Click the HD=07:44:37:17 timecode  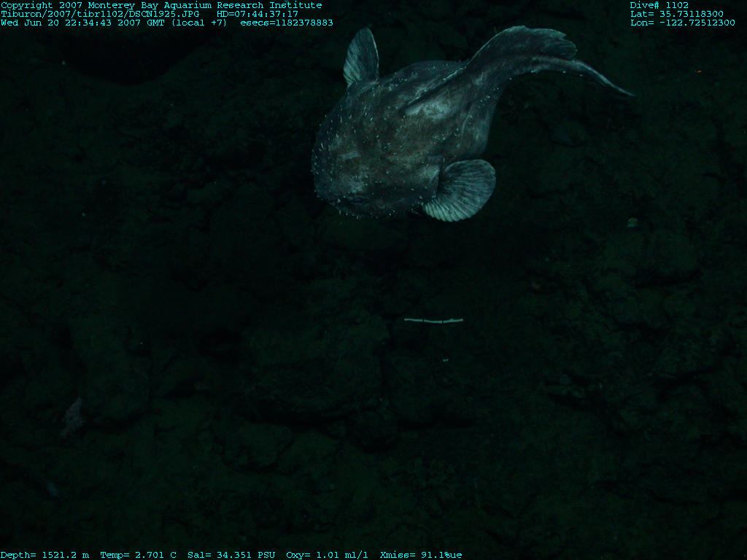coord(258,14)
